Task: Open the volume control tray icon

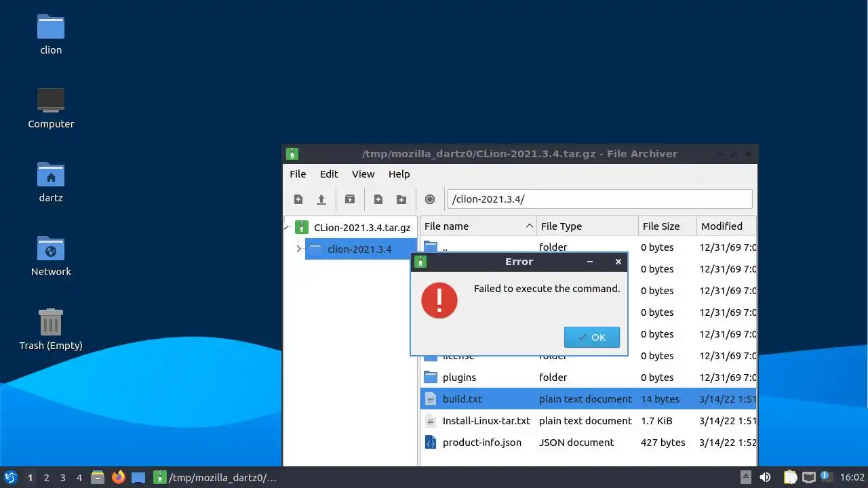Action: 765,478
